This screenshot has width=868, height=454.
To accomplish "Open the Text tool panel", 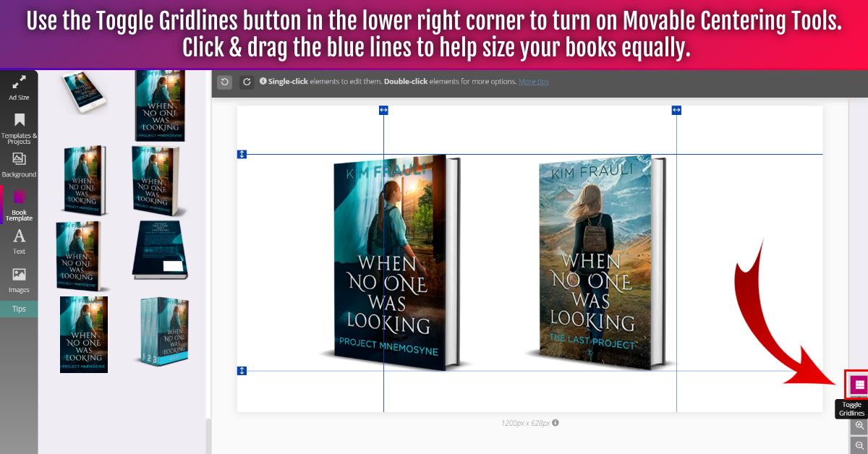I will click(x=19, y=241).
